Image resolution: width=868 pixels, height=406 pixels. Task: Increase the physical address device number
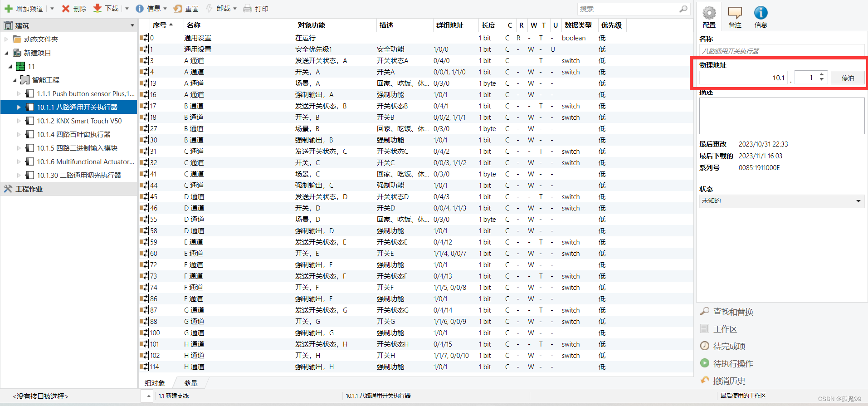(822, 74)
